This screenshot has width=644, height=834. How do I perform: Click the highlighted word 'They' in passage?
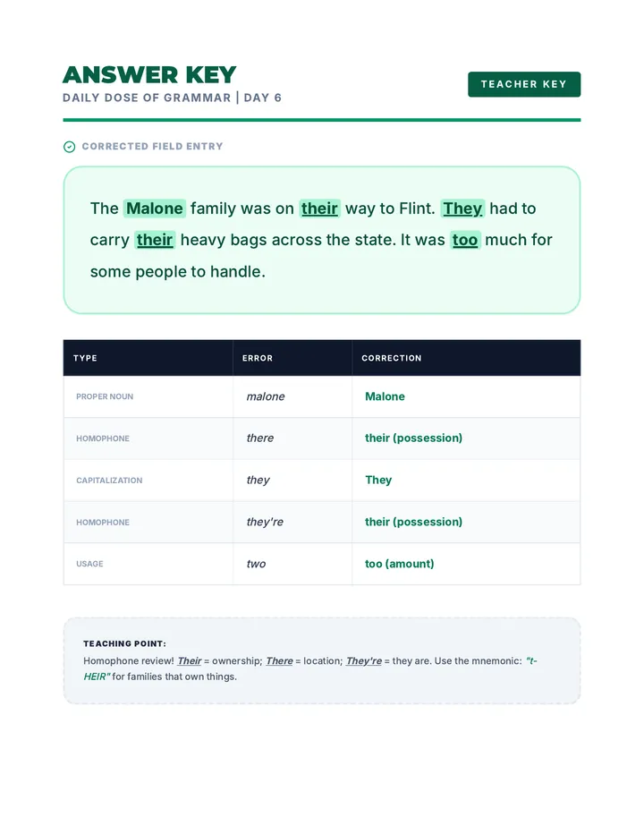(x=462, y=208)
